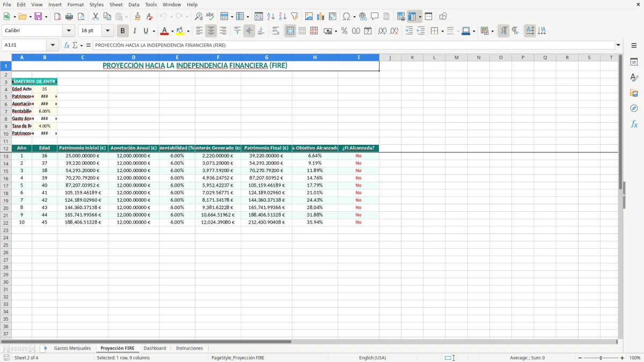Open Find and Replace
644x362 pixels.
click(199, 17)
